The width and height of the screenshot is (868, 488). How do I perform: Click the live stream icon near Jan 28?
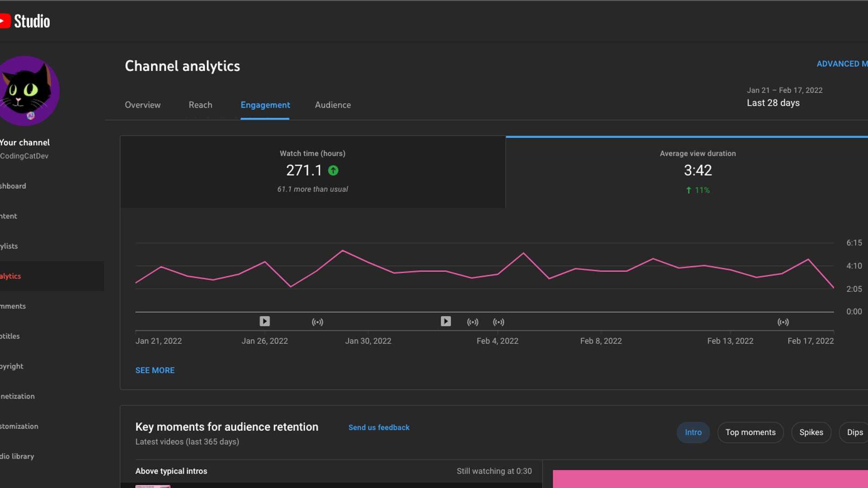[x=317, y=322]
